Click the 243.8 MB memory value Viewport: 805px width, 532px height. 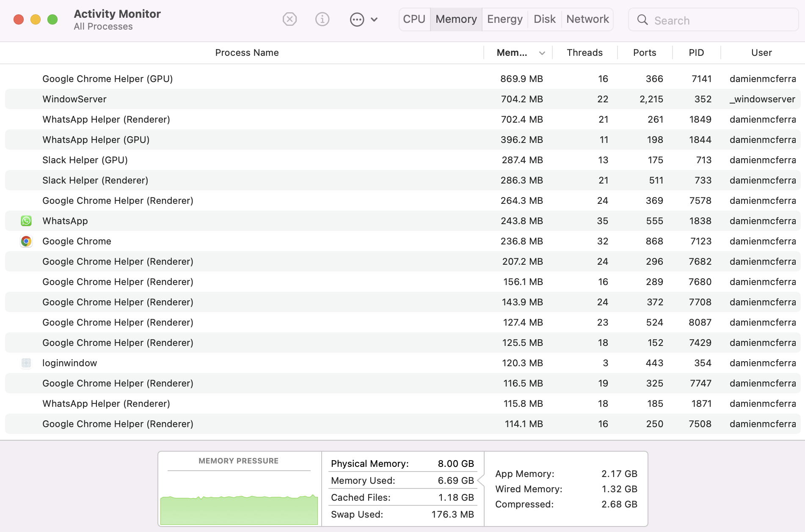522,221
